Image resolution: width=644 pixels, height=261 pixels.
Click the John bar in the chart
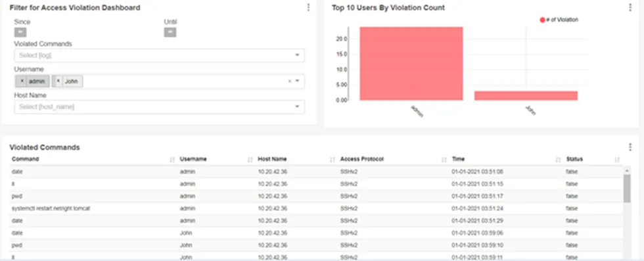pos(526,95)
